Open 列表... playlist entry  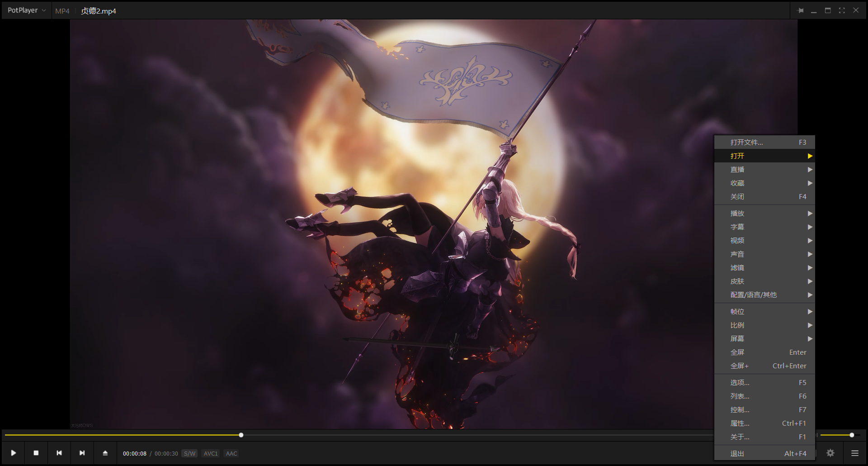pyautogui.click(x=764, y=396)
